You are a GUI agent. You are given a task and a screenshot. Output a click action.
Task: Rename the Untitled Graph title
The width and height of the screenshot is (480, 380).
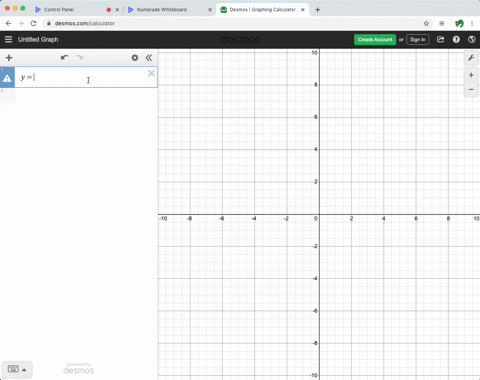(38, 39)
